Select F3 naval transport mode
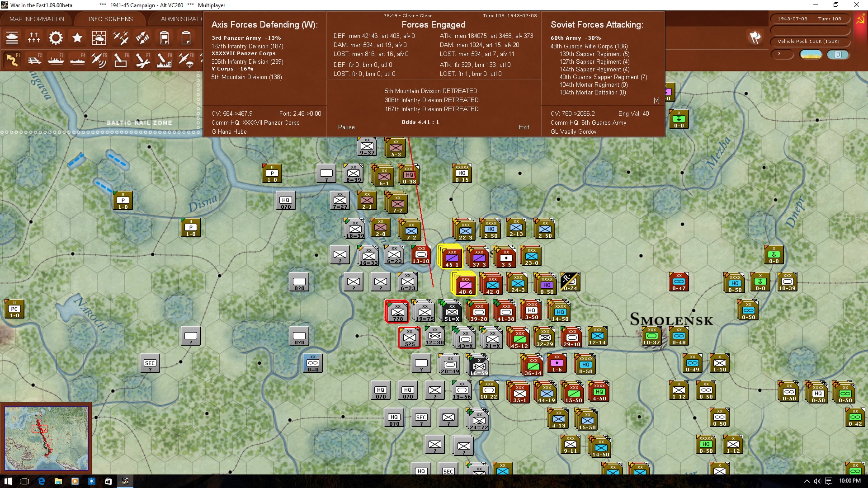Screen dimensions: 868x488 click(56, 60)
